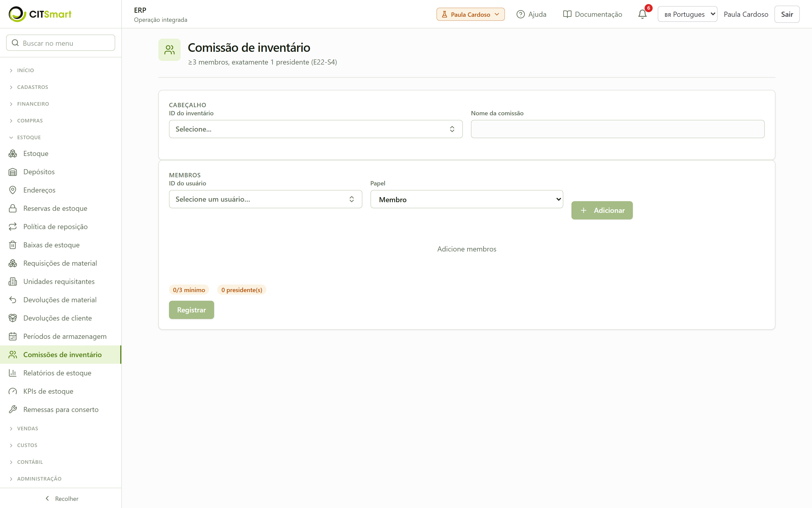Collapse the ESTOQUE section
Viewport: 812px width, 508px height.
(25, 137)
